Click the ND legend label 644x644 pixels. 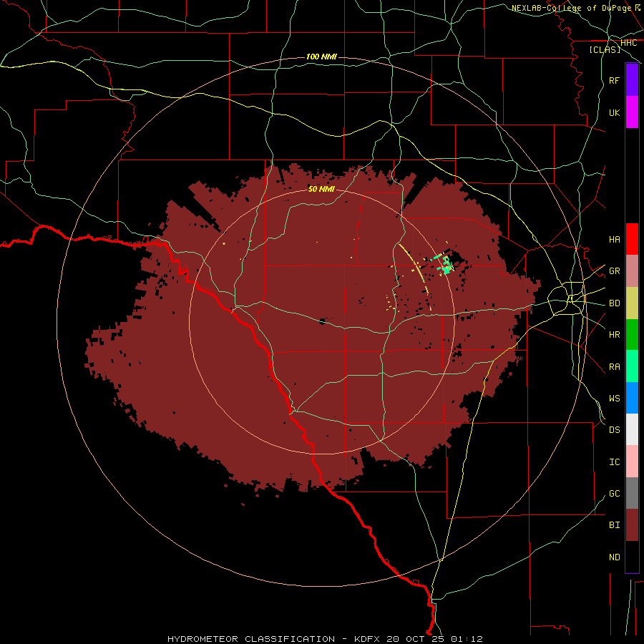pos(614,557)
